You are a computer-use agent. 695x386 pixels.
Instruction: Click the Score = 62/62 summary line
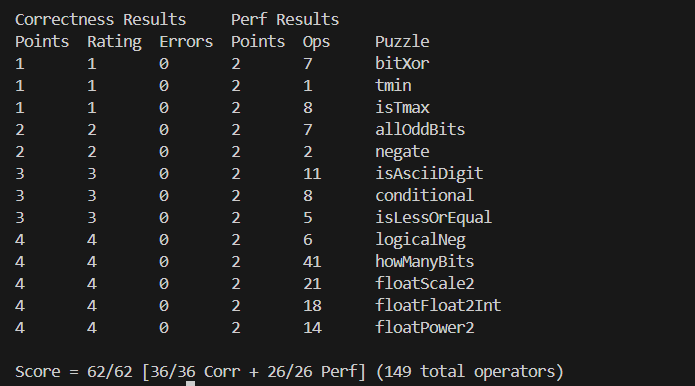[289, 371]
